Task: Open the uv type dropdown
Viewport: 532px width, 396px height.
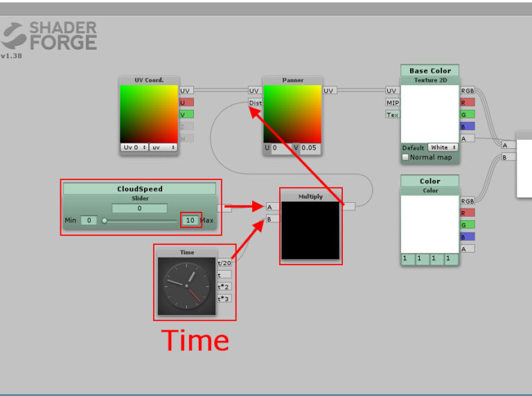Action: click(165, 147)
